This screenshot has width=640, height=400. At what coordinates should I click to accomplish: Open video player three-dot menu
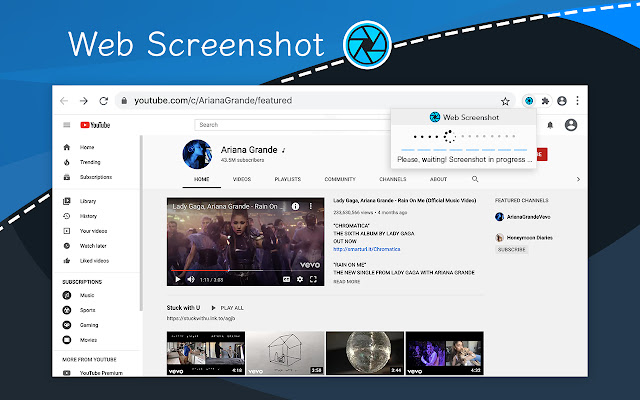tap(311, 207)
